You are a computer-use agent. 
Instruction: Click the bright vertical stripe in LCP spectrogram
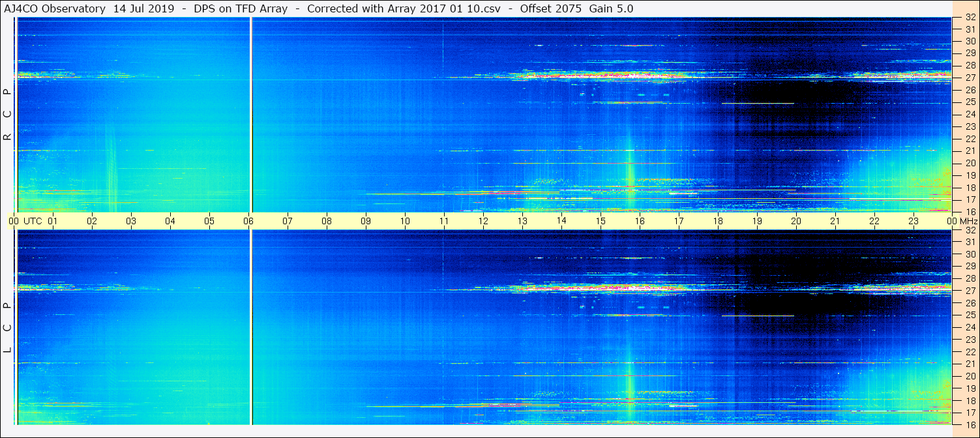pos(251,327)
